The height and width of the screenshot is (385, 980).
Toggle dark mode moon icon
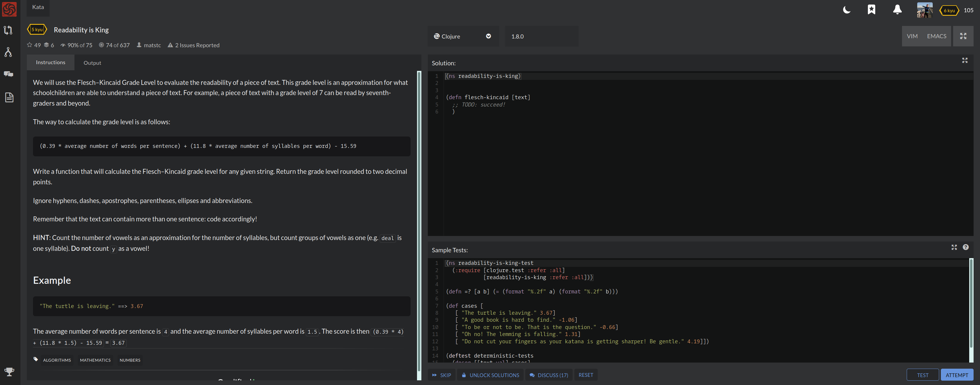coord(847,10)
